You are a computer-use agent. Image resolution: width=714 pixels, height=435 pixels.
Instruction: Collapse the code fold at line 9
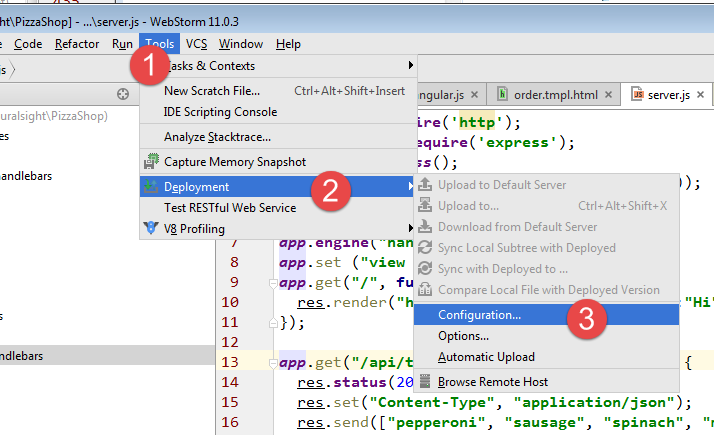click(x=273, y=283)
